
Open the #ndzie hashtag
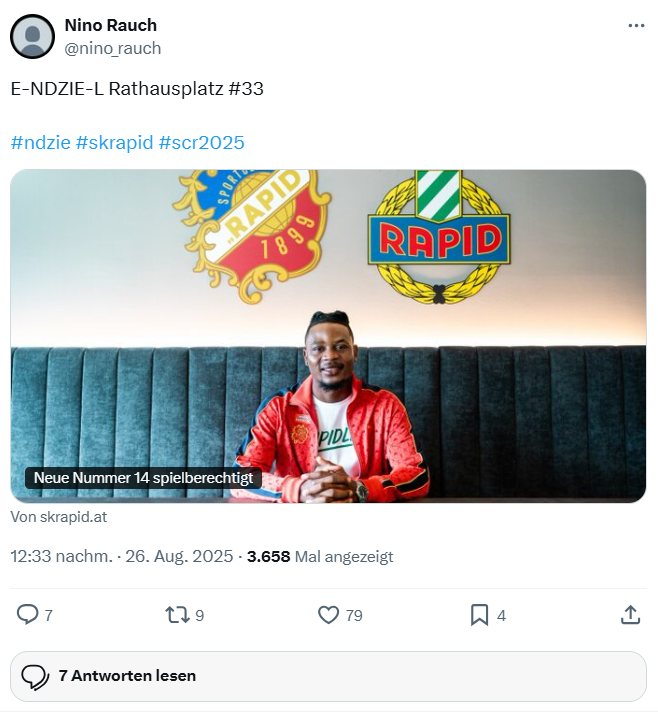[40, 143]
